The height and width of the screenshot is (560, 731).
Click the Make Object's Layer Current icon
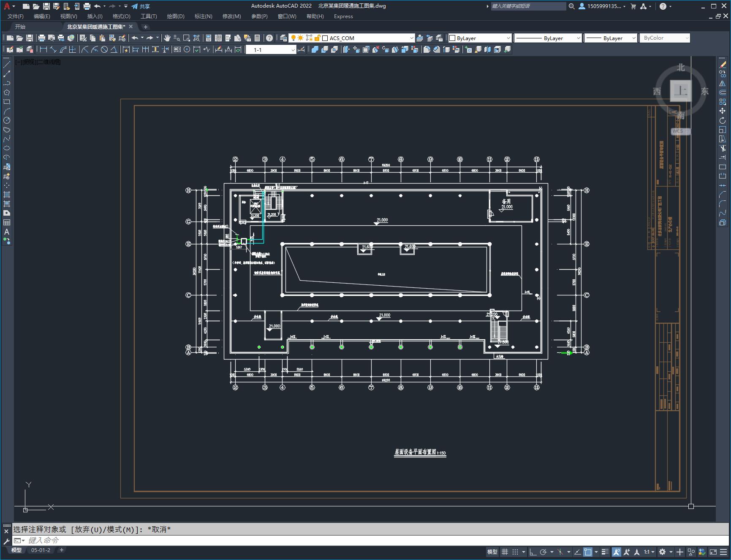pos(420,38)
